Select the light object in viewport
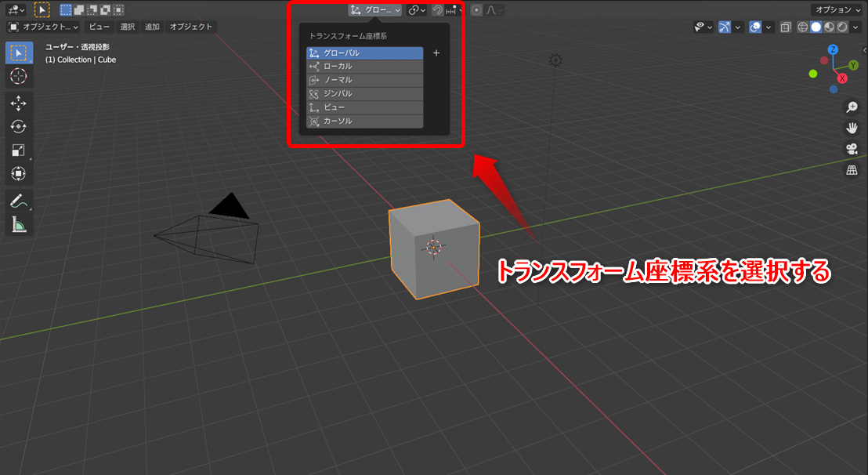The width and height of the screenshot is (868, 475). [555, 60]
